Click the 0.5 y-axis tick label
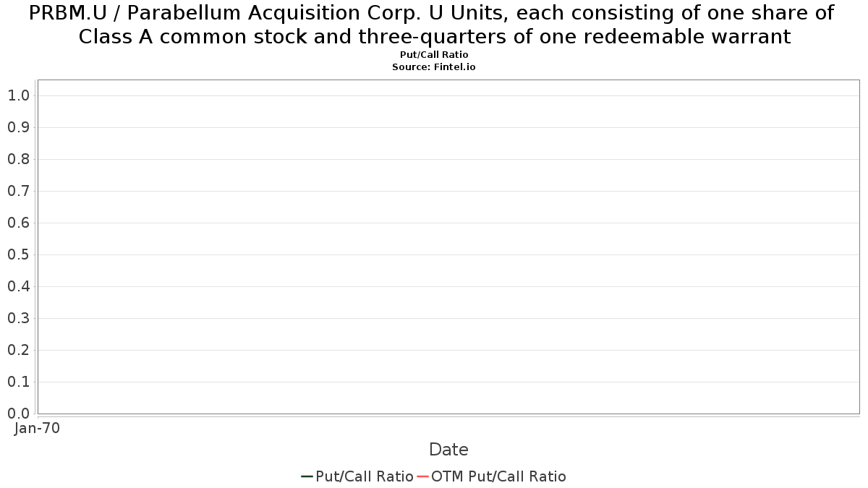 pyautogui.click(x=18, y=254)
